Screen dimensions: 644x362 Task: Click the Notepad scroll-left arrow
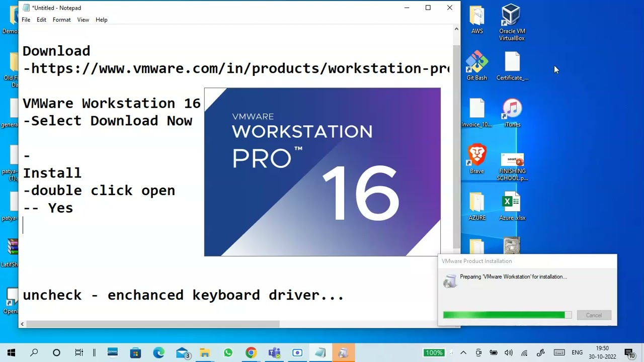coord(22,324)
